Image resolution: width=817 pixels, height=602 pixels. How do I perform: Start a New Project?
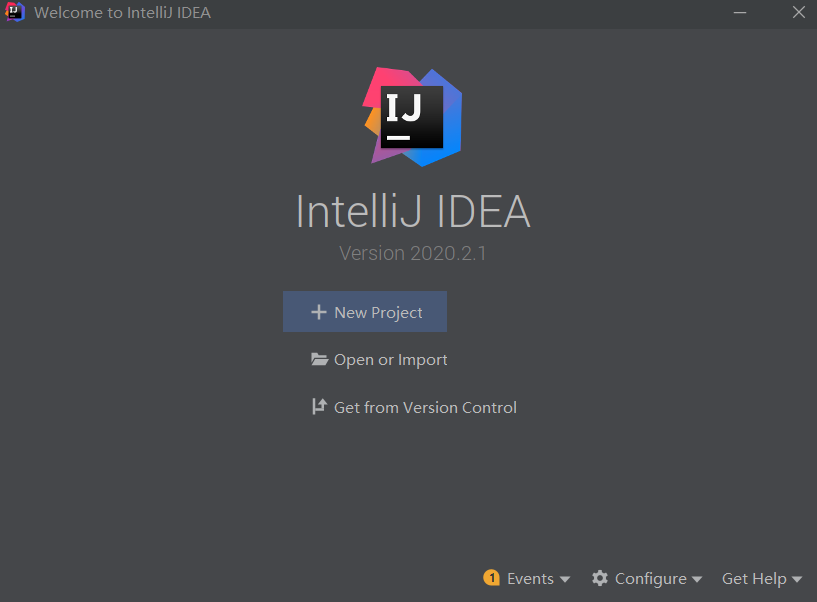[x=378, y=312]
